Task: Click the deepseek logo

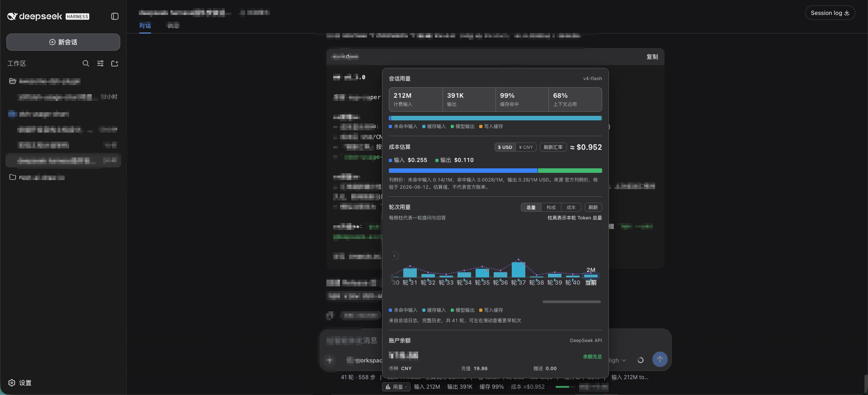Action: [48, 16]
